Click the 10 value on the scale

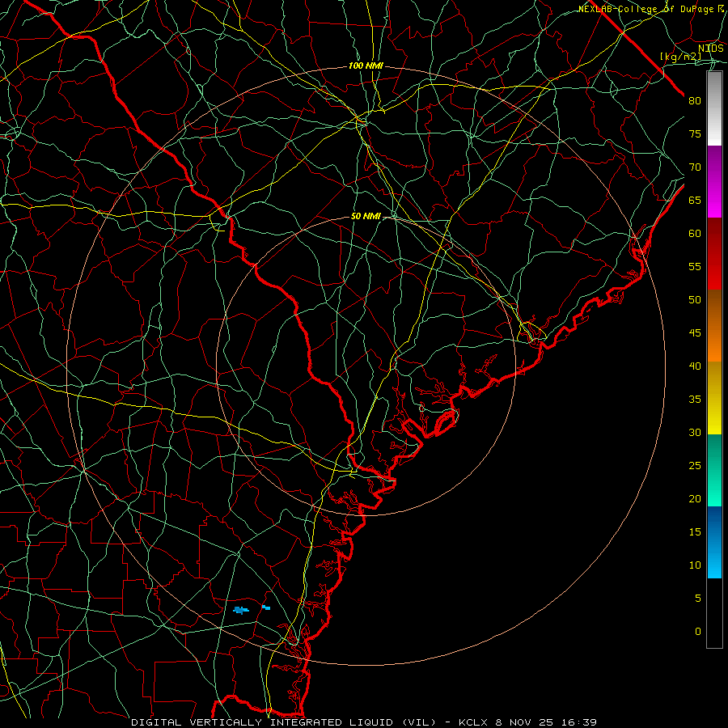click(x=695, y=565)
